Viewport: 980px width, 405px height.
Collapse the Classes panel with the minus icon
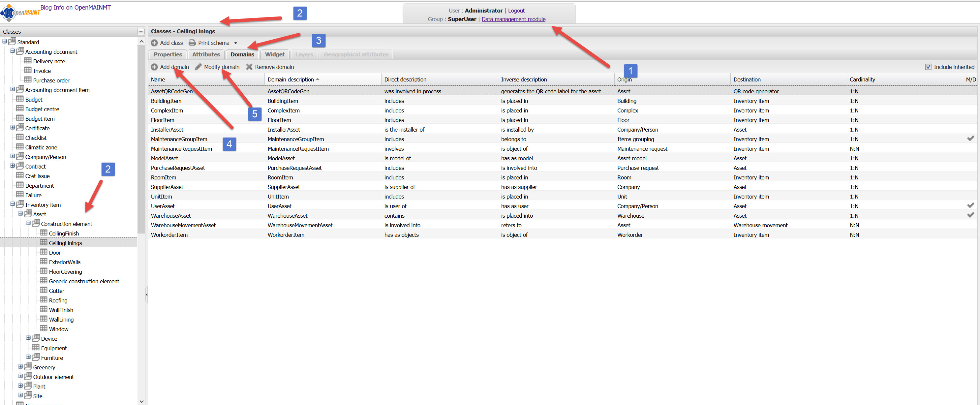pyautogui.click(x=141, y=32)
